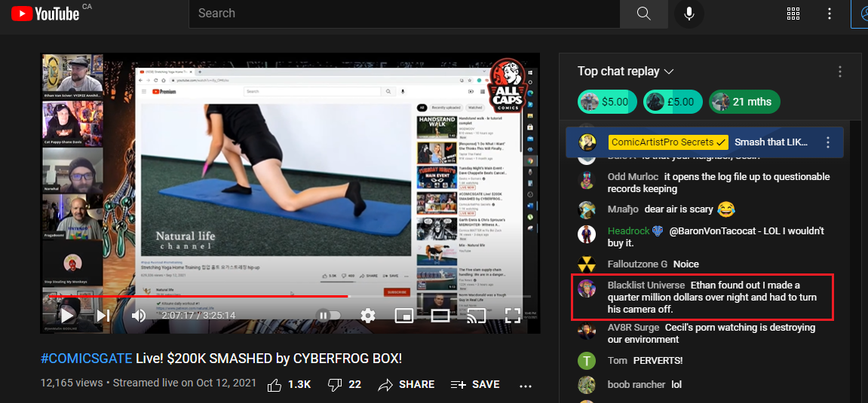Click the Odd Murloc avatar in chat
Viewport: 868px width, 403px height.
587,180
